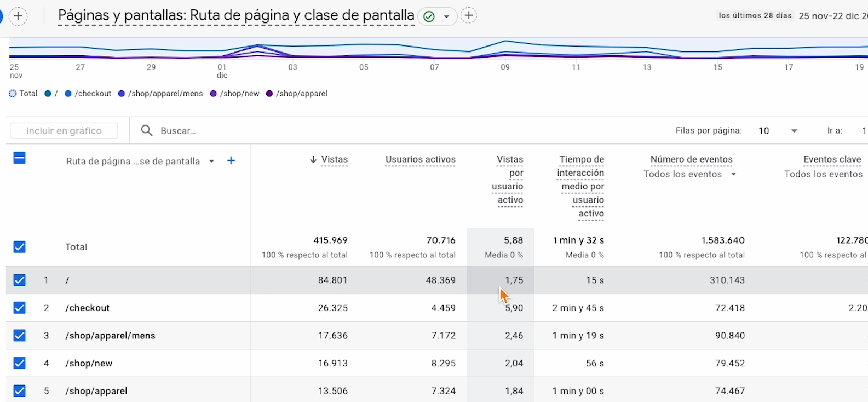Click the green check status icon
This screenshot has height=402, width=868.
pos(429,16)
